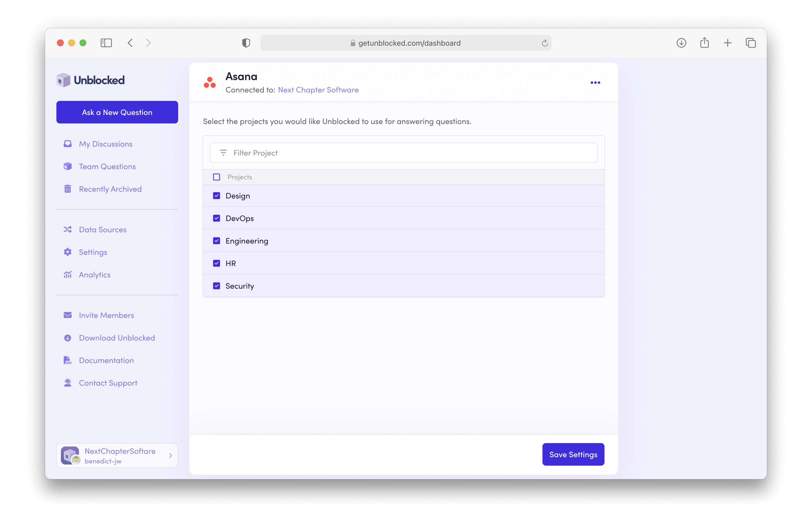The height and width of the screenshot is (513, 812).
Task: Click the Safari address bar
Action: (406, 43)
